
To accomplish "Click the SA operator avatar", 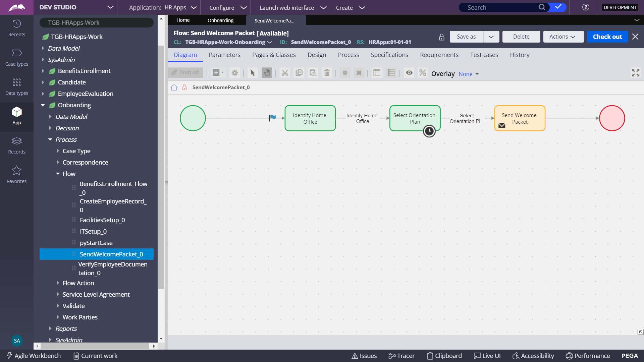I will [x=17, y=341].
